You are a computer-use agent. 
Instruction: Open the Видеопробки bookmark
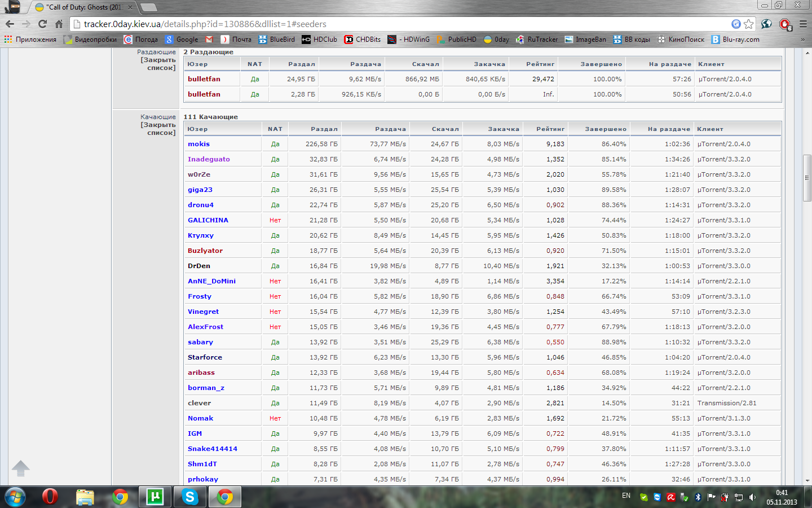[90, 40]
